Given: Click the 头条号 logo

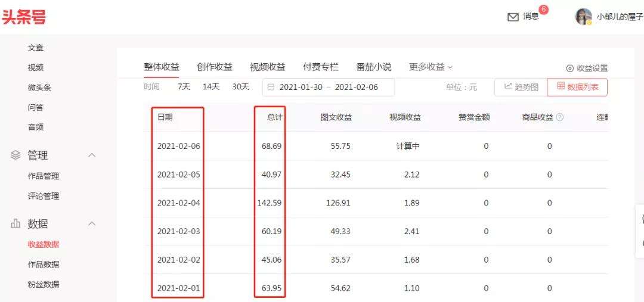Looking at the screenshot, I should coord(24,17).
